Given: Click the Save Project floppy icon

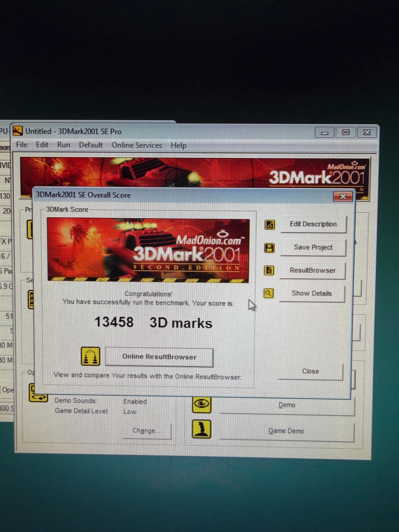Looking at the screenshot, I should coord(269,248).
